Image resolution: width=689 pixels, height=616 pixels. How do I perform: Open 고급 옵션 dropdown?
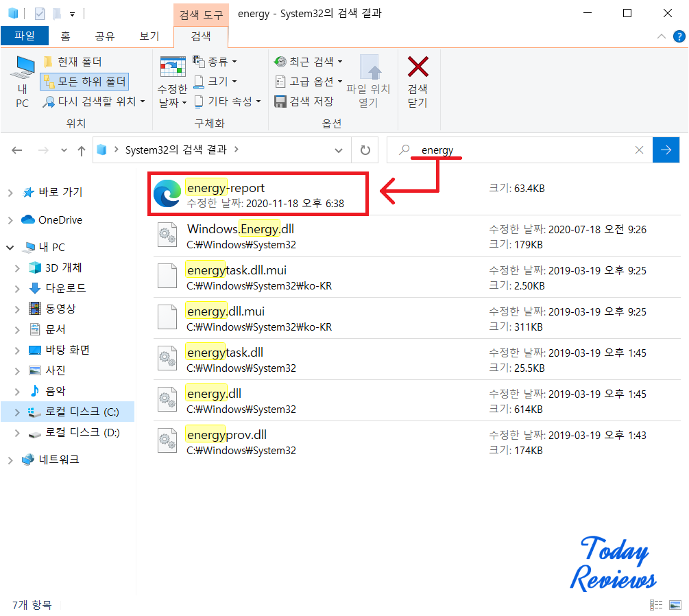click(x=308, y=82)
